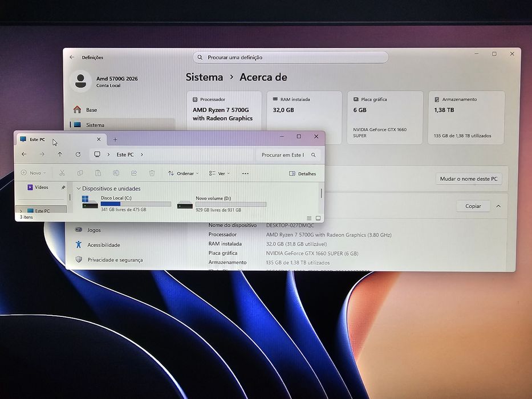Collapse device specifications section chevron

pos(498,206)
